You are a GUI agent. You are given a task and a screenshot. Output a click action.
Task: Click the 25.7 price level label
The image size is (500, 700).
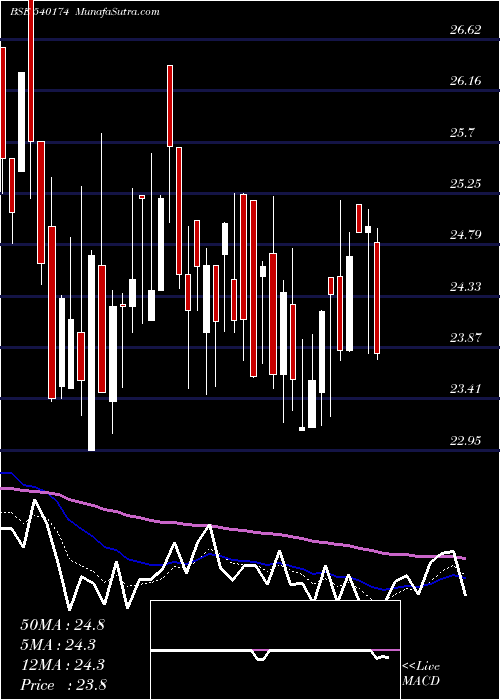462,133
